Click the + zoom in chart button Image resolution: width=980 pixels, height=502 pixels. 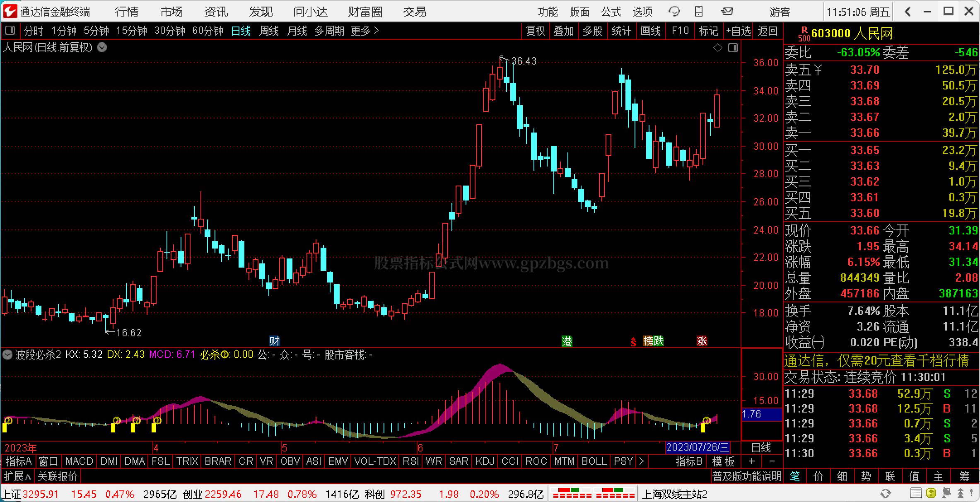[751, 461]
